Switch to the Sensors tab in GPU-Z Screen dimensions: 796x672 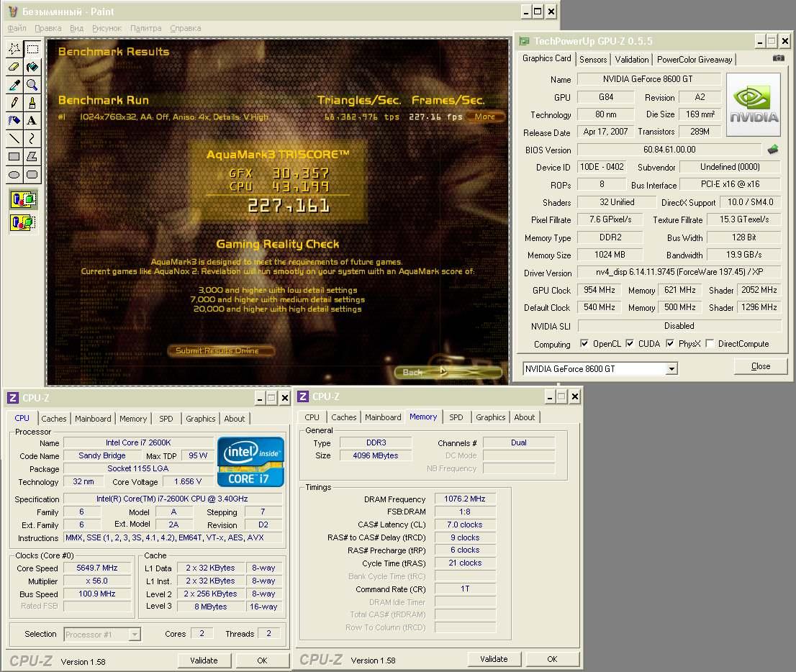(x=593, y=60)
